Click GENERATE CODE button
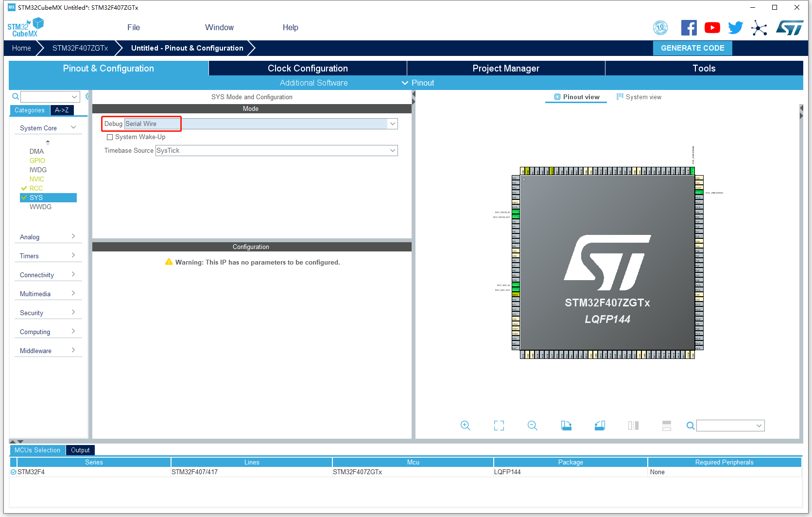This screenshot has width=812, height=517. click(x=692, y=48)
